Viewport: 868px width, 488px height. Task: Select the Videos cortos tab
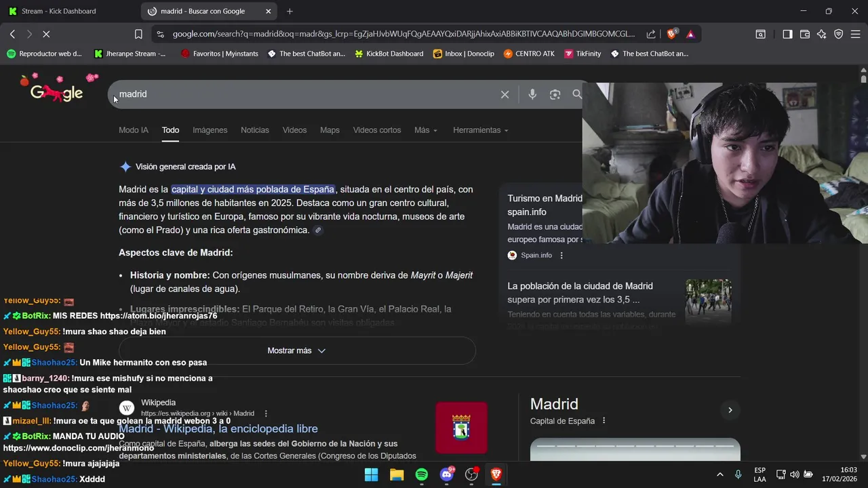click(x=377, y=130)
